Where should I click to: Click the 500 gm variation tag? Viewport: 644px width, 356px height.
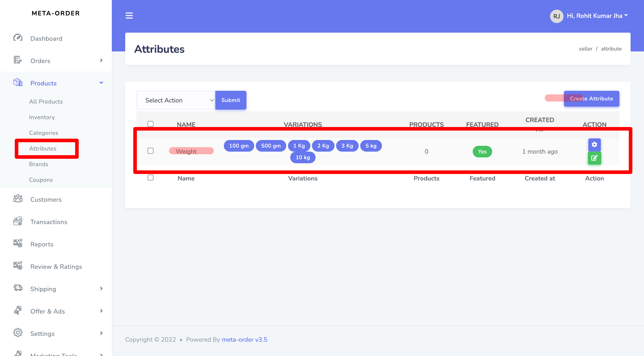(271, 146)
